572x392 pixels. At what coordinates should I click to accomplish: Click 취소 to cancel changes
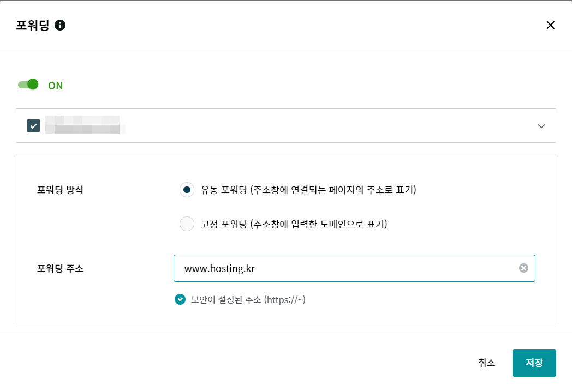tap(486, 363)
